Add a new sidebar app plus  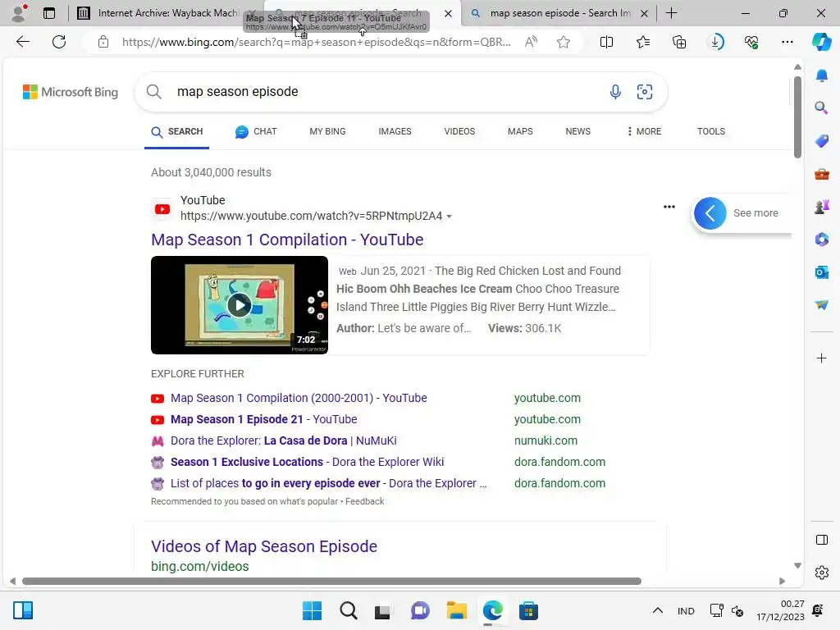(822, 358)
